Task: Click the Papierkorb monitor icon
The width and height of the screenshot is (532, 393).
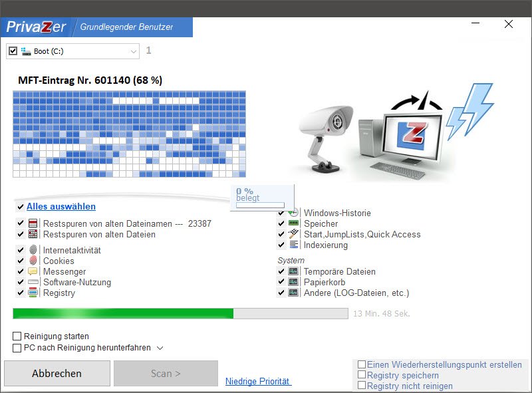Action: (293, 282)
